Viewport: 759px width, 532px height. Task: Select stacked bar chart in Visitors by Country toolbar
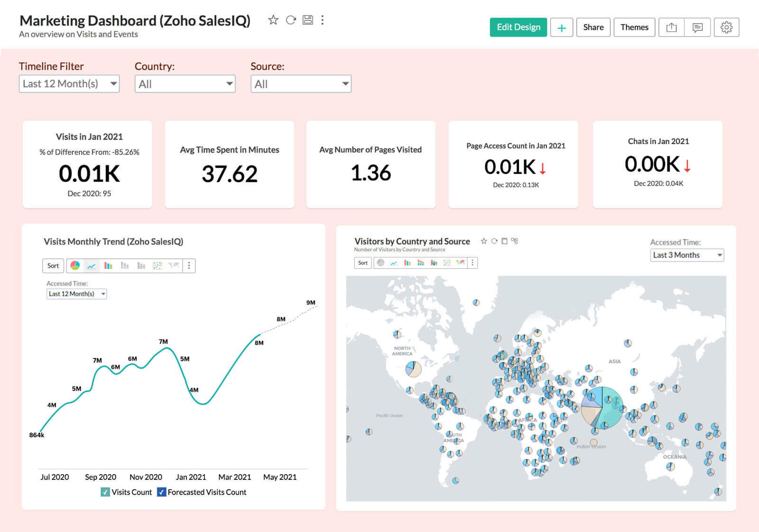pos(420,263)
